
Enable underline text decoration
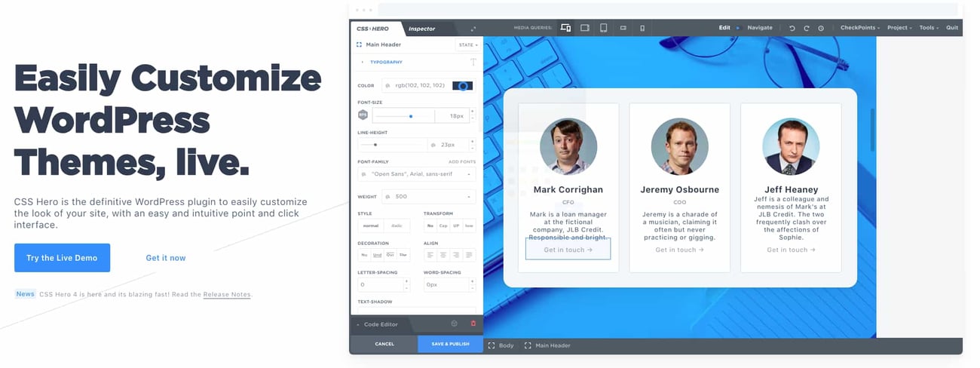point(377,255)
